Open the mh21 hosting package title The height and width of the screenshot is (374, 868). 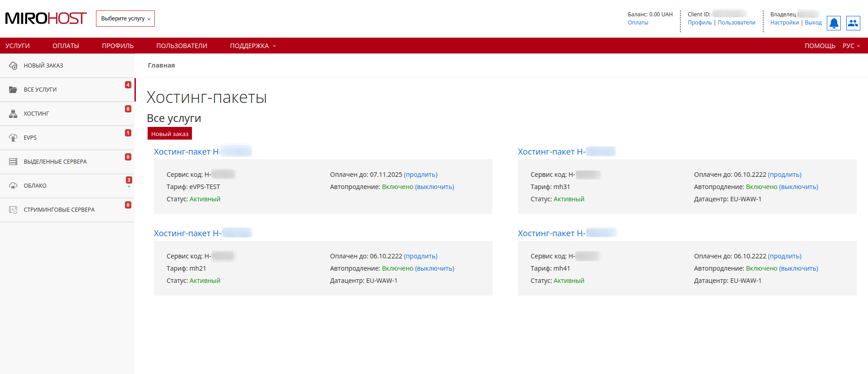[202, 233]
